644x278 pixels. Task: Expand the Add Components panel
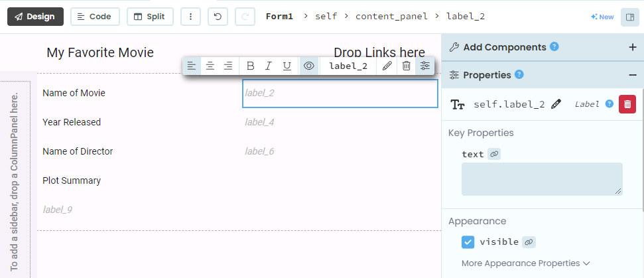(x=632, y=47)
